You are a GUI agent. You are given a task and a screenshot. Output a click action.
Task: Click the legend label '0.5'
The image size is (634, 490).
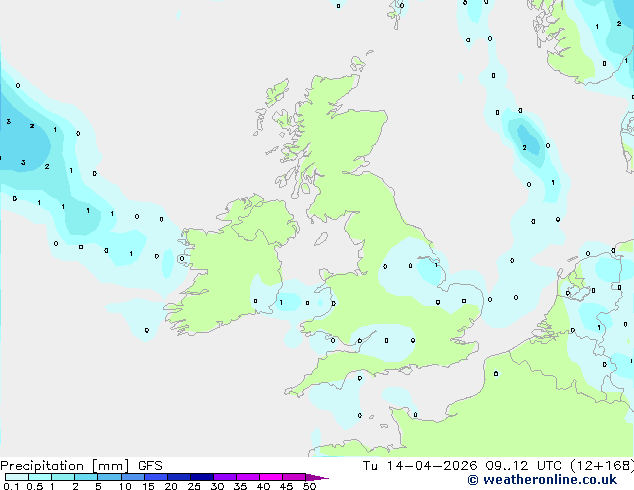[x=35, y=486]
